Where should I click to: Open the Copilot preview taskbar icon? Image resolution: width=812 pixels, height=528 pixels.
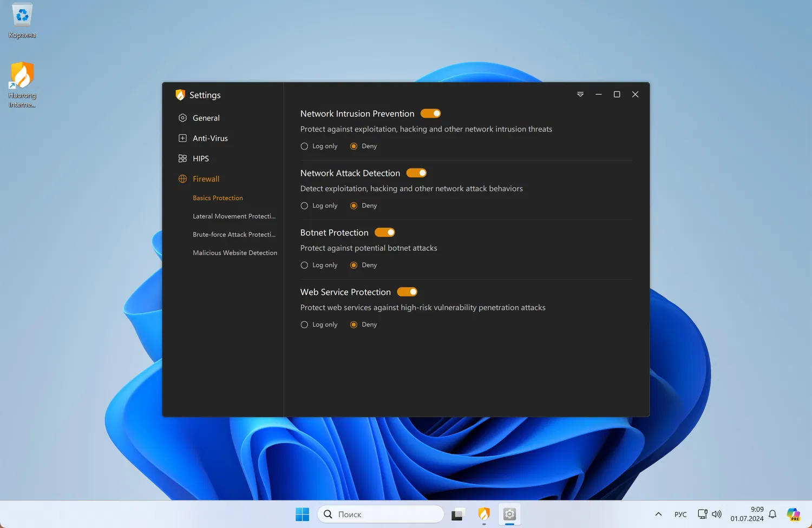pos(794,514)
